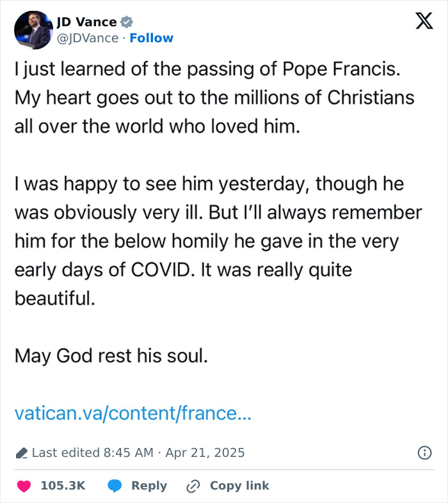Click the reply speech bubble icon

[x=115, y=486]
